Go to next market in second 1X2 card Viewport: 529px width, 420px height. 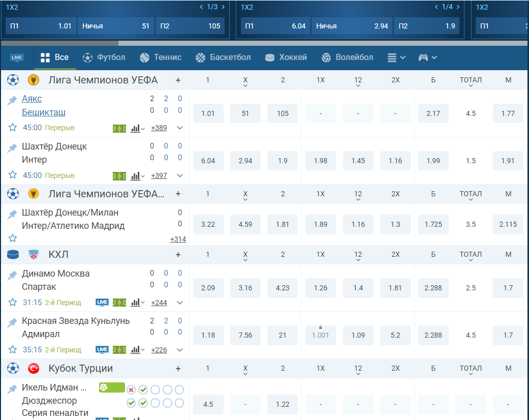click(458, 7)
